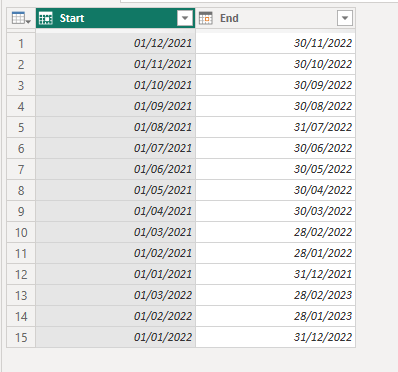Screen dimensions: 398x372
Task: Click Start cell 01/07/2021
Action: 115,148
